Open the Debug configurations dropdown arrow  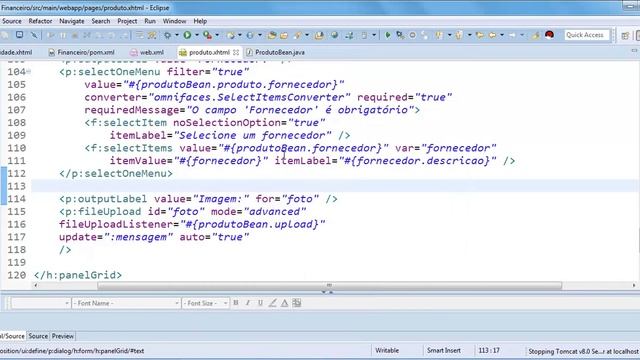(177, 36)
